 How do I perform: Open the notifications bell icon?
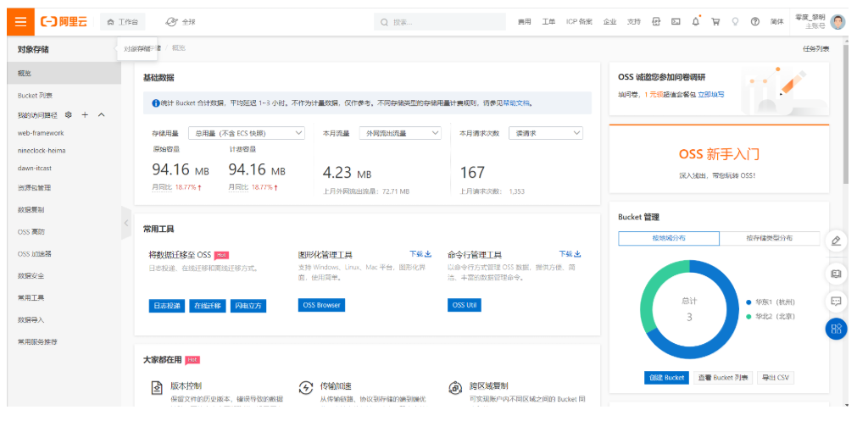tap(696, 21)
